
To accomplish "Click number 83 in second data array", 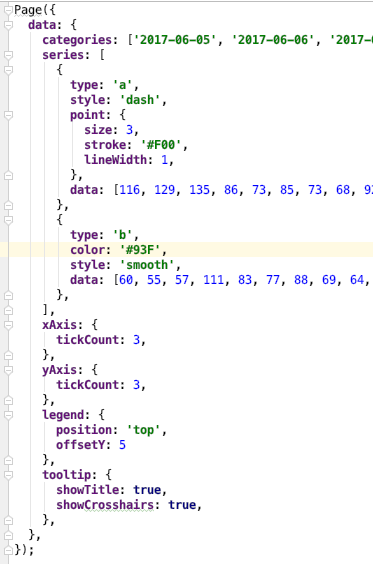I will pos(245,280).
